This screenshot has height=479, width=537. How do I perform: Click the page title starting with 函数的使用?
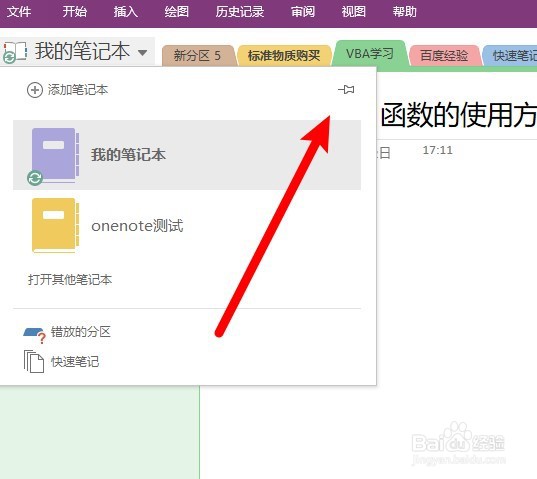tap(459, 115)
